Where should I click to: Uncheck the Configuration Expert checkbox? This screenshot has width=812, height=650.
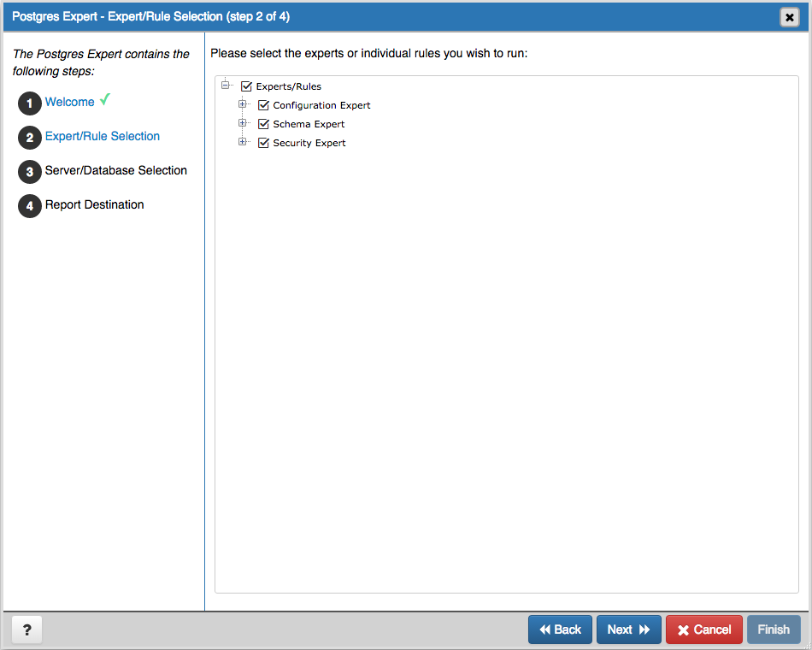point(263,105)
